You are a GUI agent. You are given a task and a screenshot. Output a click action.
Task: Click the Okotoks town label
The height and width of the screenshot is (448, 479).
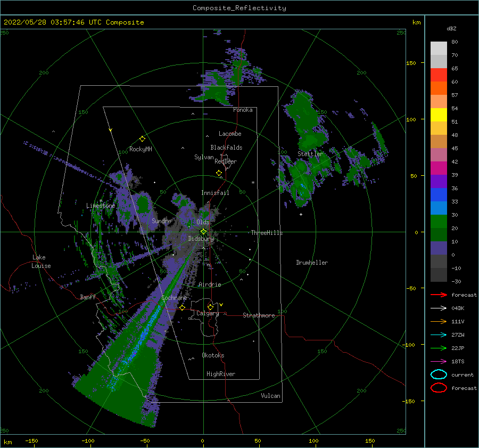(x=213, y=355)
